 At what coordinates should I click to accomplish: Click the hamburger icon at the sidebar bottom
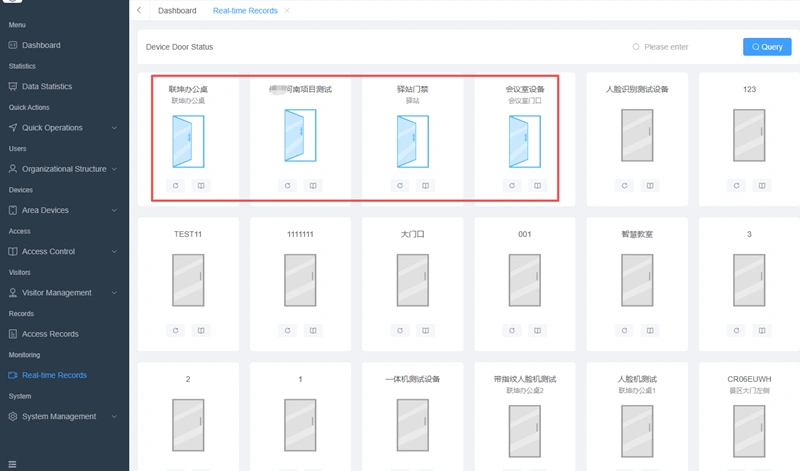click(x=13, y=463)
